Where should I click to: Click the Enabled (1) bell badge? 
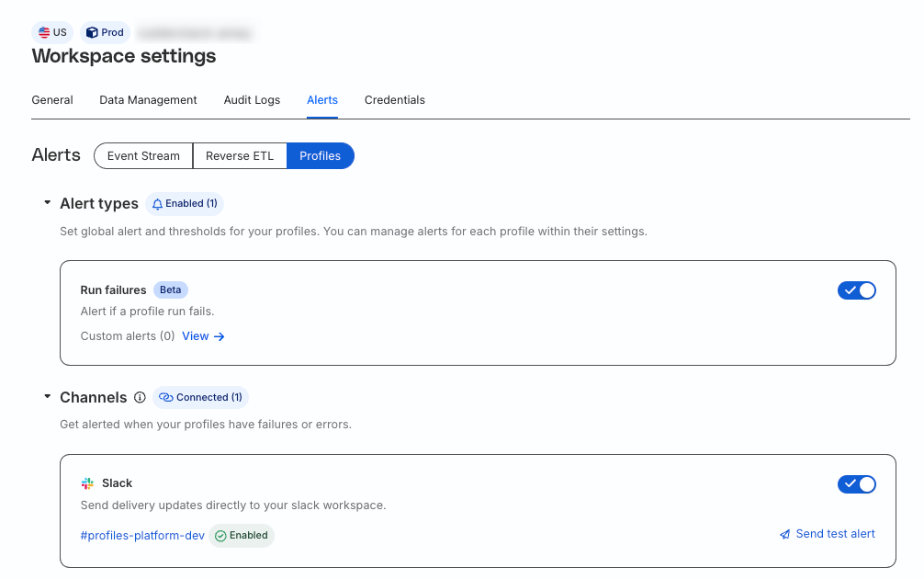pyautogui.click(x=185, y=203)
